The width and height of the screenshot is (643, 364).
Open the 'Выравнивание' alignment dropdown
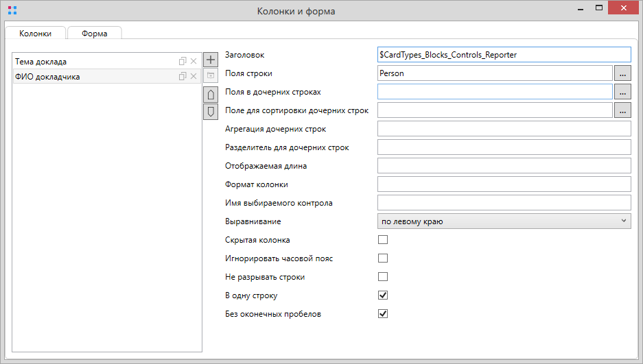tap(504, 221)
